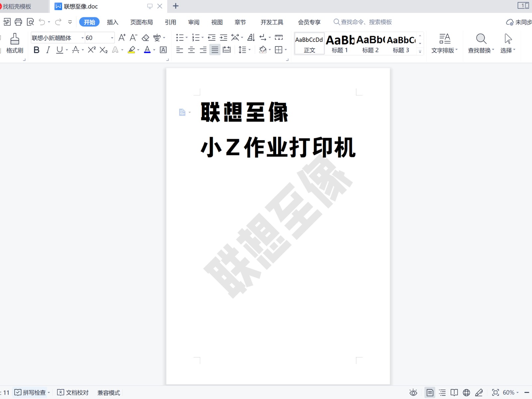Toggle underline formatting
The image size is (532, 399).
(60, 50)
